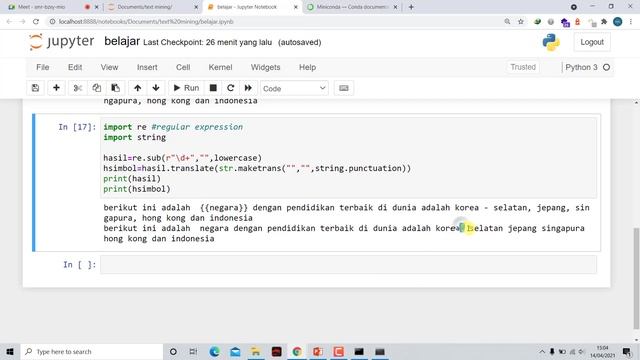Click the Jupyter logo
Viewport: 640px width, 360px height.
[x=62, y=42]
